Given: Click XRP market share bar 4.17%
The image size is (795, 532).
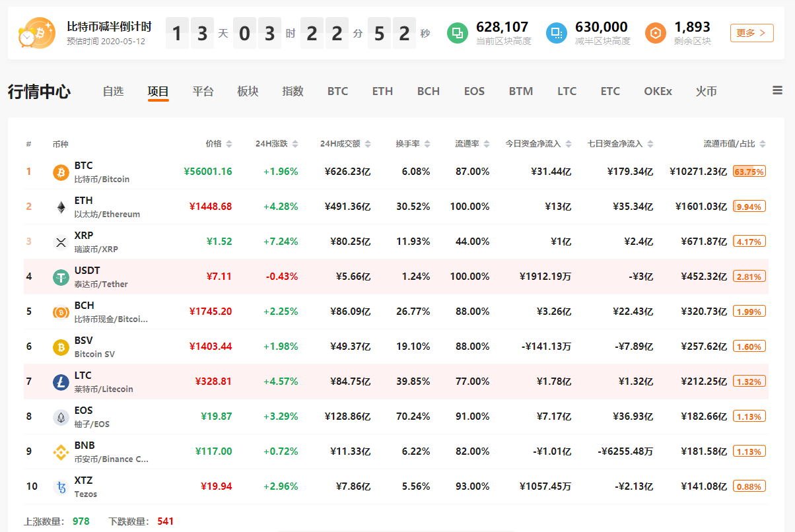Looking at the screenshot, I should coord(749,242).
